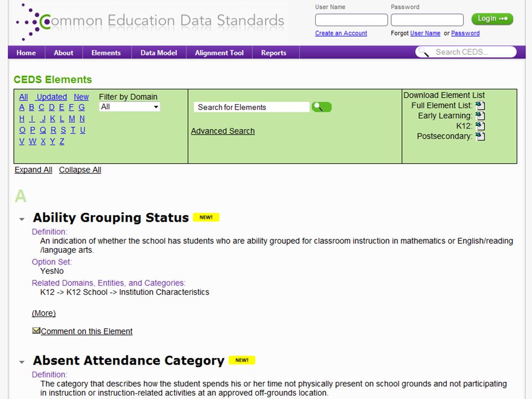This screenshot has width=532, height=399.
Task: Jump to letter A elements
Action: click(x=22, y=108)
